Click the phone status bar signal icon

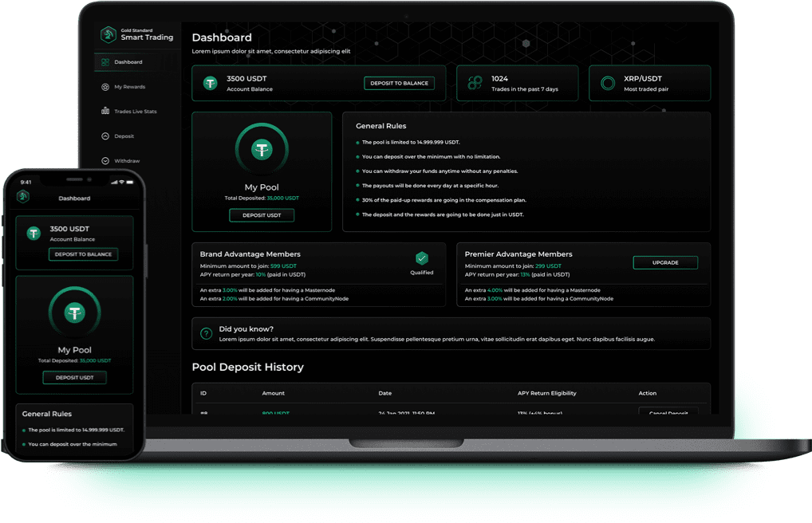(114, 183)
